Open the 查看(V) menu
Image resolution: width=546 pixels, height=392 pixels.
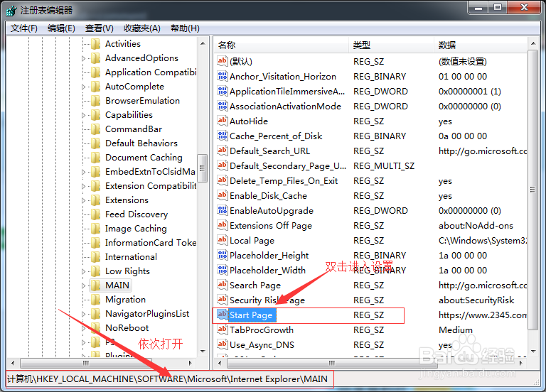pos(100,28)
